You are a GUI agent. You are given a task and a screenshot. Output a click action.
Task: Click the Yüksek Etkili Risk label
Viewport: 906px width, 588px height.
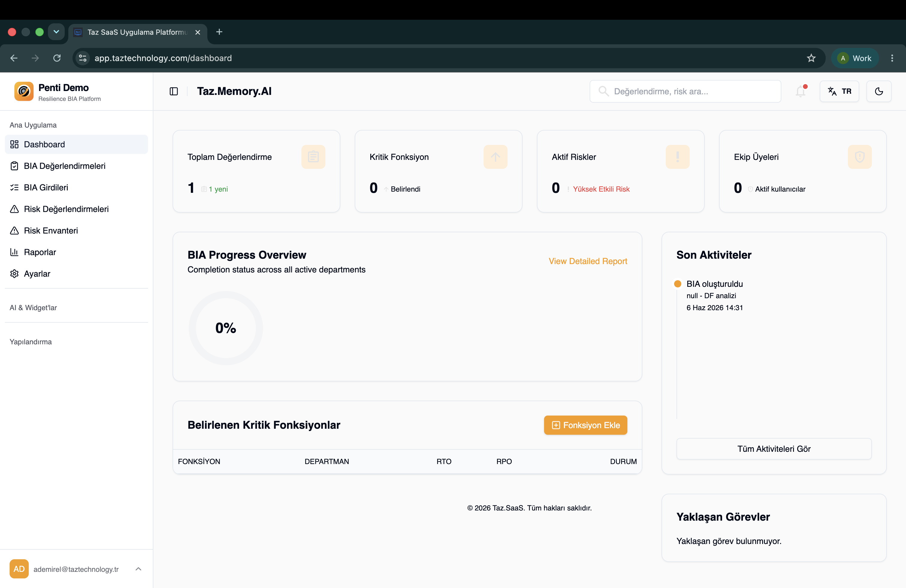pos(601,189)
